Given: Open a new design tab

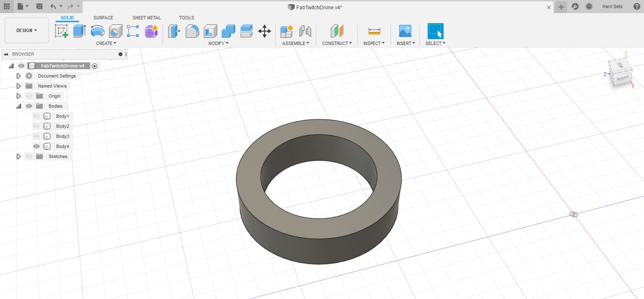Looking at the screenshot, I should tap(561, 7).
